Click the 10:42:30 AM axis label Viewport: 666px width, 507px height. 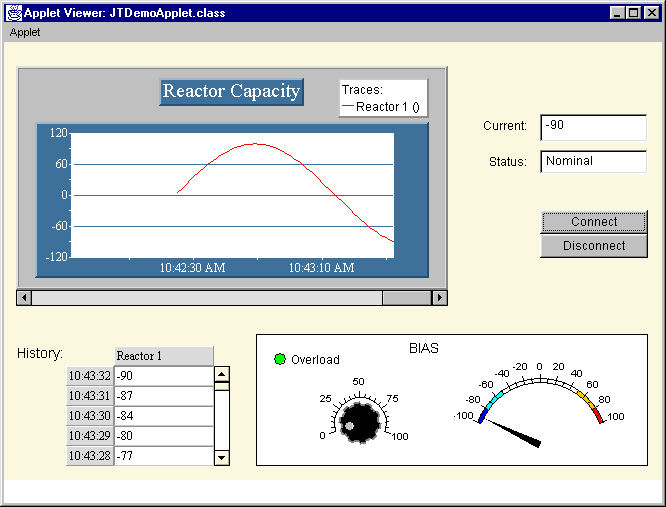tap(192, 268)
